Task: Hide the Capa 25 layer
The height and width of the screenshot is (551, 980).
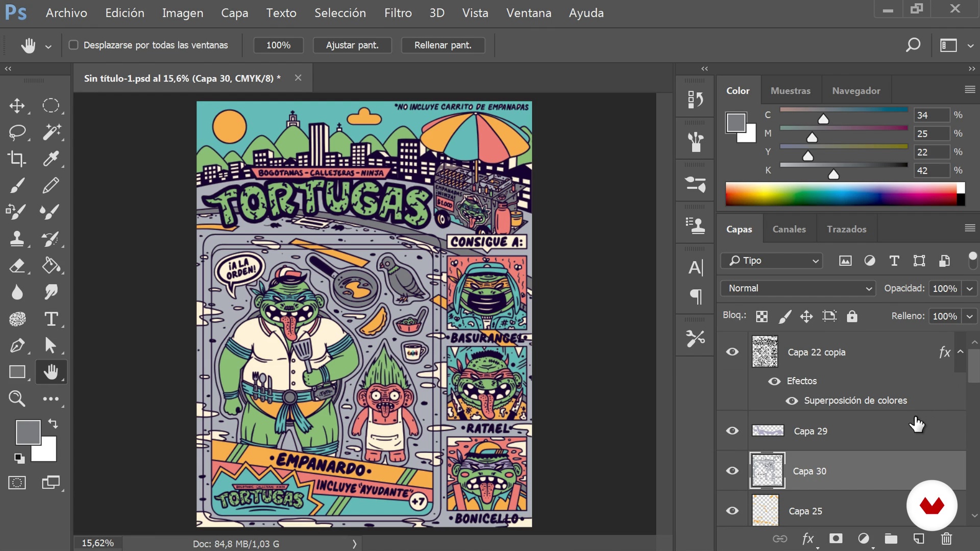Action: tap(732, 511)
